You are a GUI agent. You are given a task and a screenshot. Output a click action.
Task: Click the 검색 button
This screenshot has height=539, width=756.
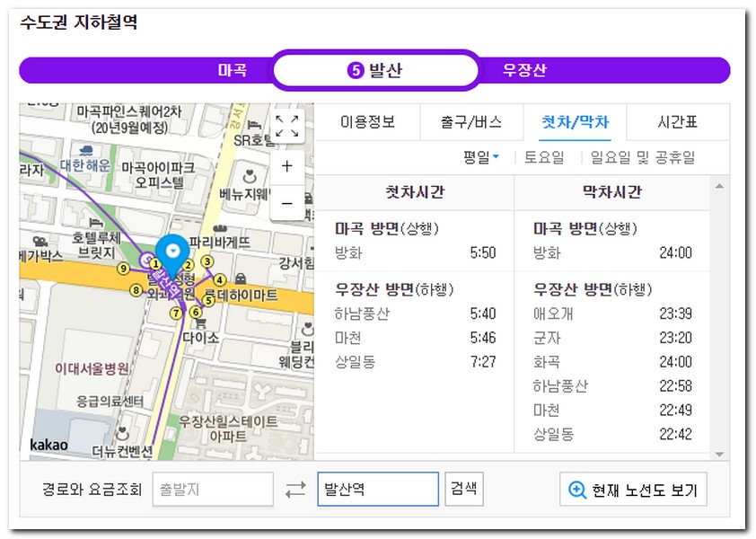[x=464, y=490]
